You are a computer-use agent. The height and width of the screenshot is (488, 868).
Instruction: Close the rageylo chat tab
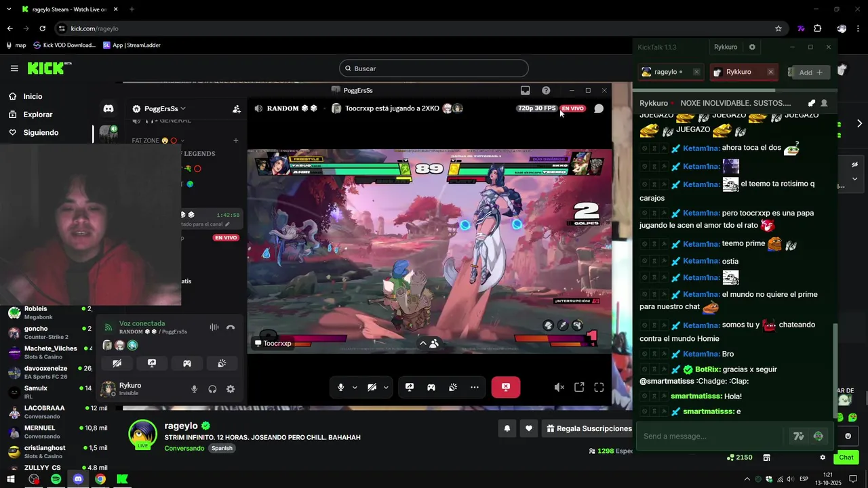click(x=696, y=72)
